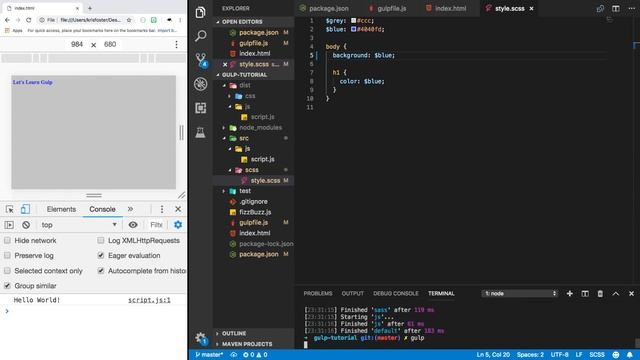Uncheck Eager evaluation checkbox
Screen dimensions: 640x360
pos(101,256)
